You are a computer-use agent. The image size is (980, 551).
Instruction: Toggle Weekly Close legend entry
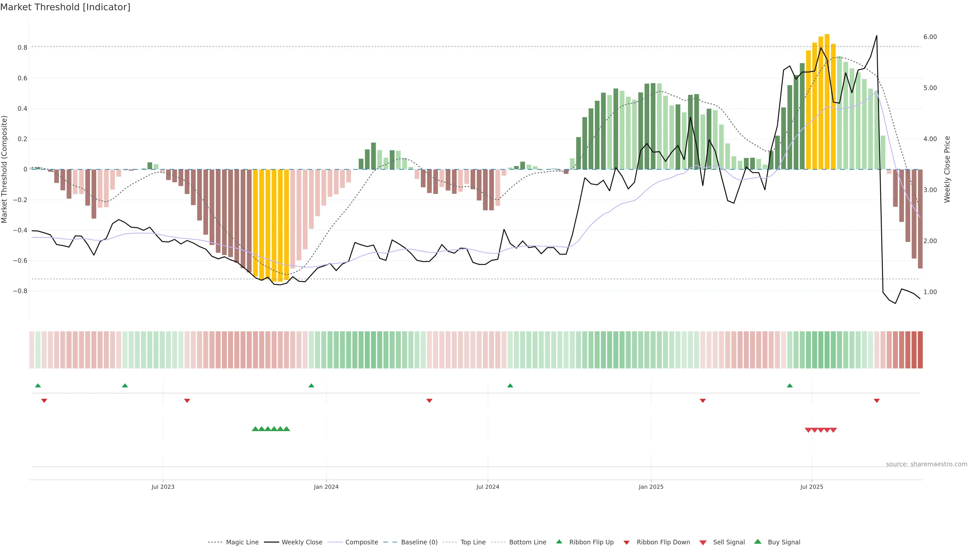tap(302, 542)
